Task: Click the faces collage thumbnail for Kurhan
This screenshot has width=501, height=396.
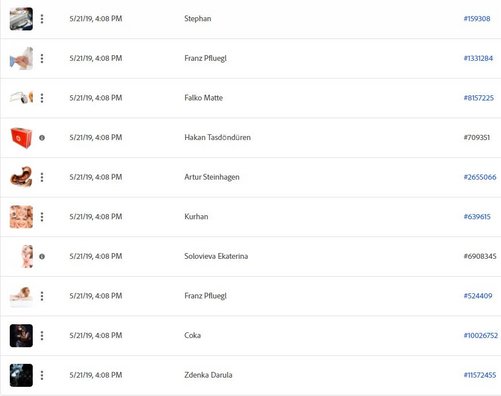Action: point(21,217)
